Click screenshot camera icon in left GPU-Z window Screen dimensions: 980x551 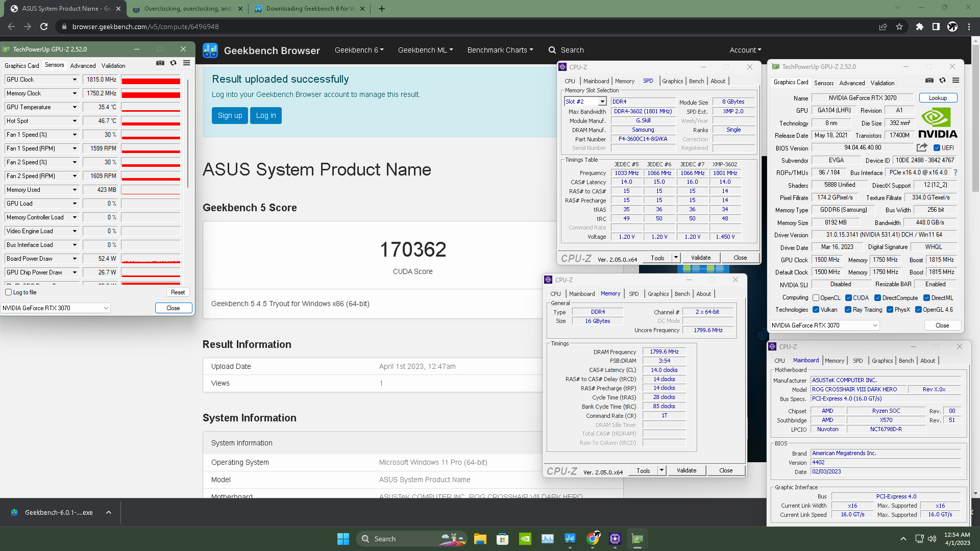(160, 63)
